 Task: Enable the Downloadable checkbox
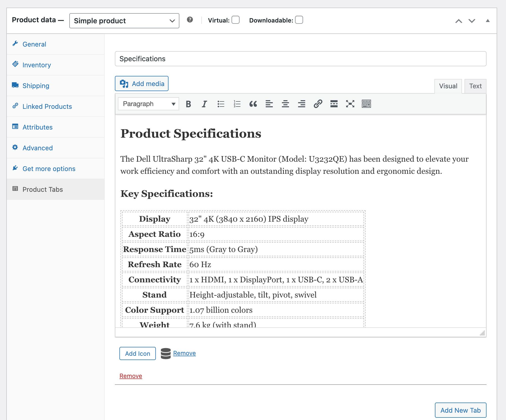point(299,20)
